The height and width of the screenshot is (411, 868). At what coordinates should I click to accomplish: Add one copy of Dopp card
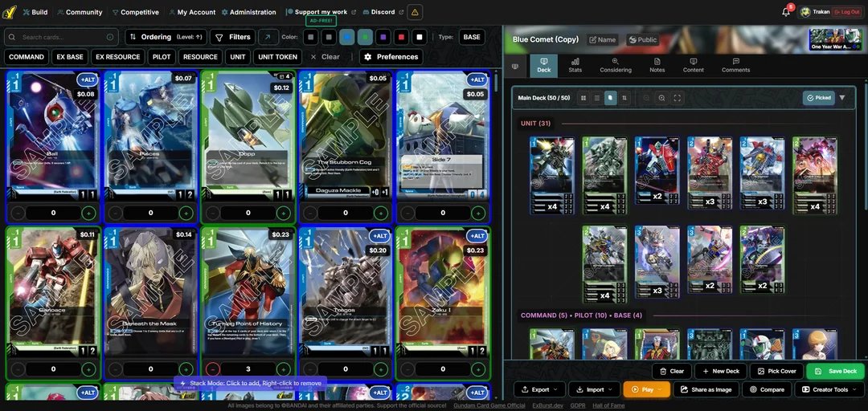(284, 213)
